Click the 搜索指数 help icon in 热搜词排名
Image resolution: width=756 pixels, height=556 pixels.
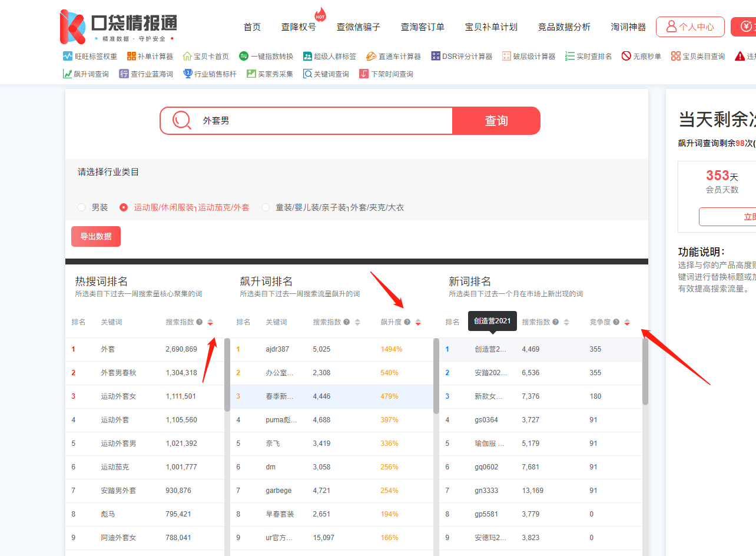[200, 322]
